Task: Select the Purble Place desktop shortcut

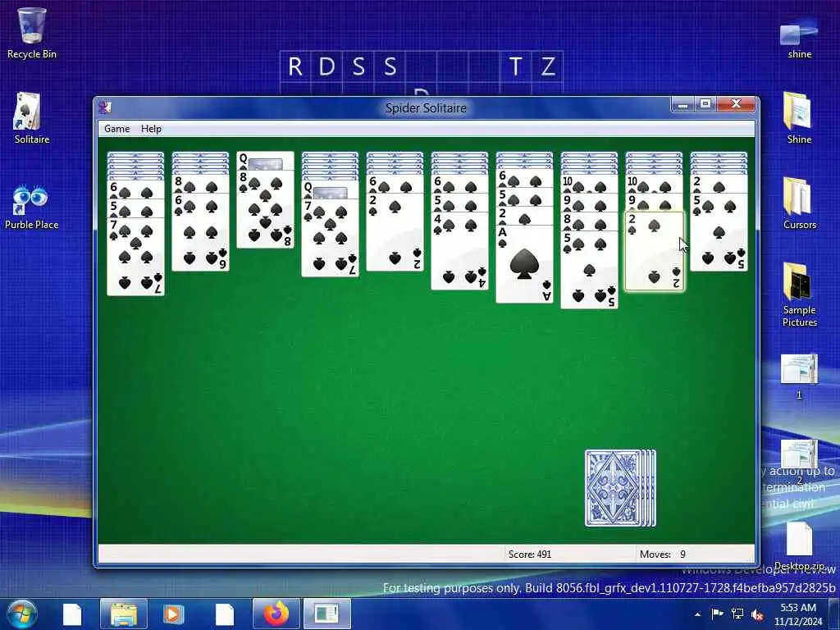Action: pyautogui.click(x=32, y=208)
